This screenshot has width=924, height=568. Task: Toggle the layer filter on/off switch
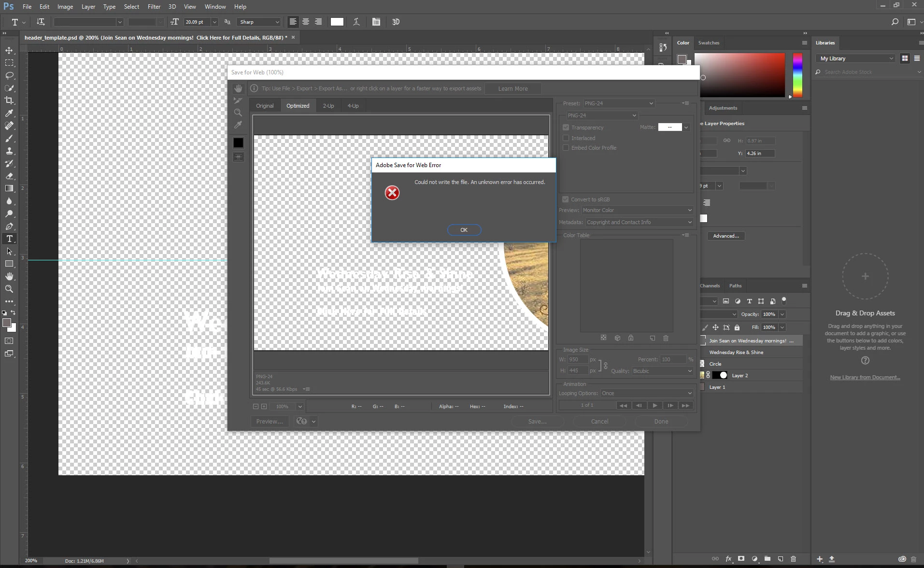784,300
